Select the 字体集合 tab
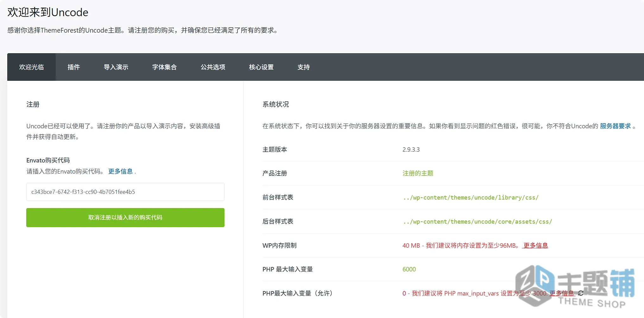Image resolution: width=644 pixels, height=318 pixels. [164, 67]
